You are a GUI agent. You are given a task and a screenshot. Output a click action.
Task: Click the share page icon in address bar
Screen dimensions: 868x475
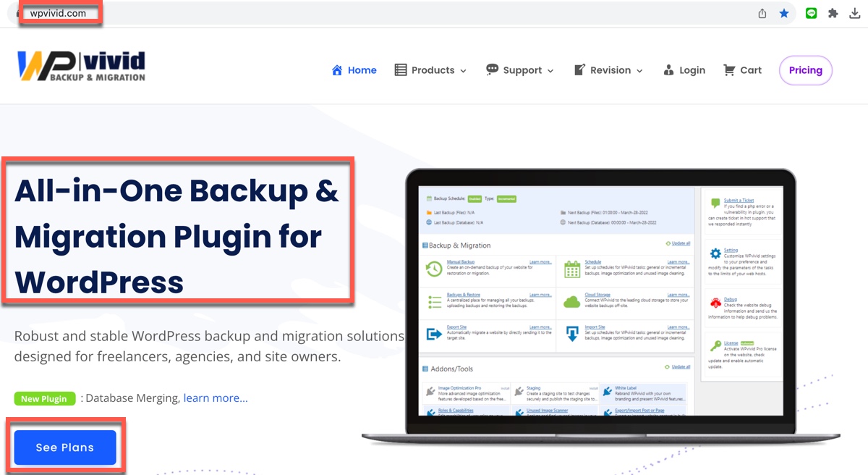coord(762,13)
